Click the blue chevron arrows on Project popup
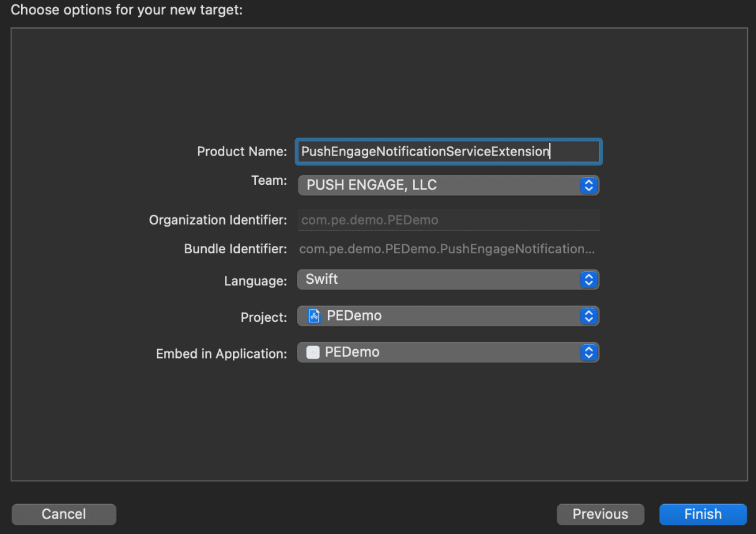Image resolution: width=756 pixels, height=534 pixels. [x=588, y=316]
